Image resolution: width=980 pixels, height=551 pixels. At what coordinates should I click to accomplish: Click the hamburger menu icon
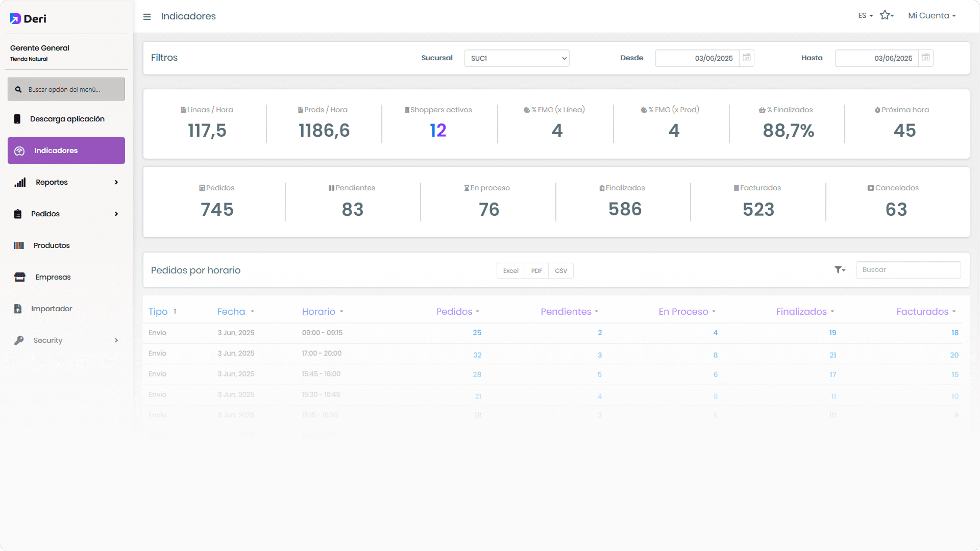point(147,17)
